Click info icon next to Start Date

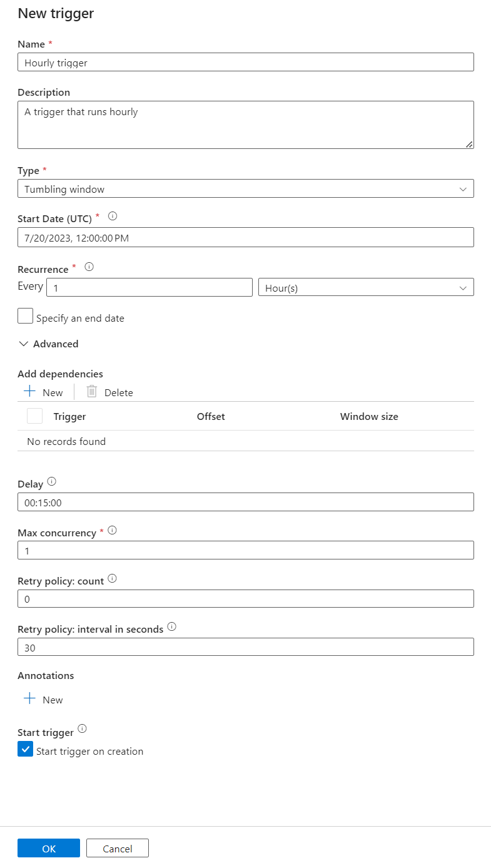tap(113, 216)
